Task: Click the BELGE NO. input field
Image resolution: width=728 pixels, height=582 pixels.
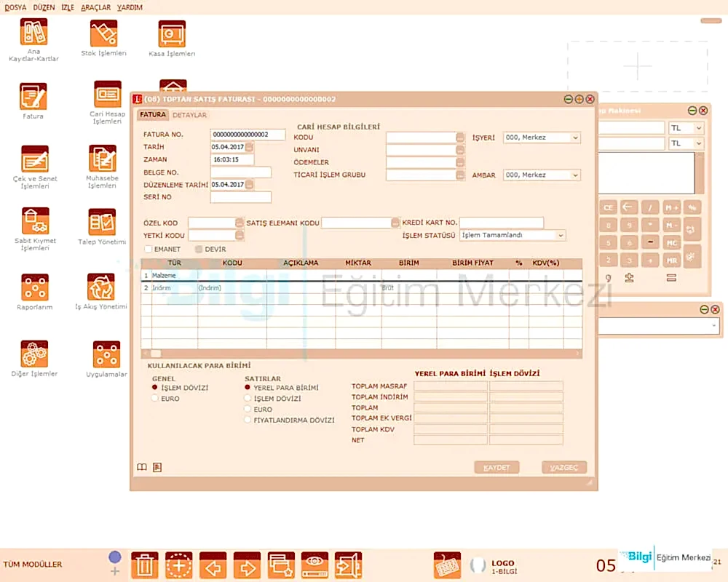Action: pyautogui.click(x=240, y=172)
